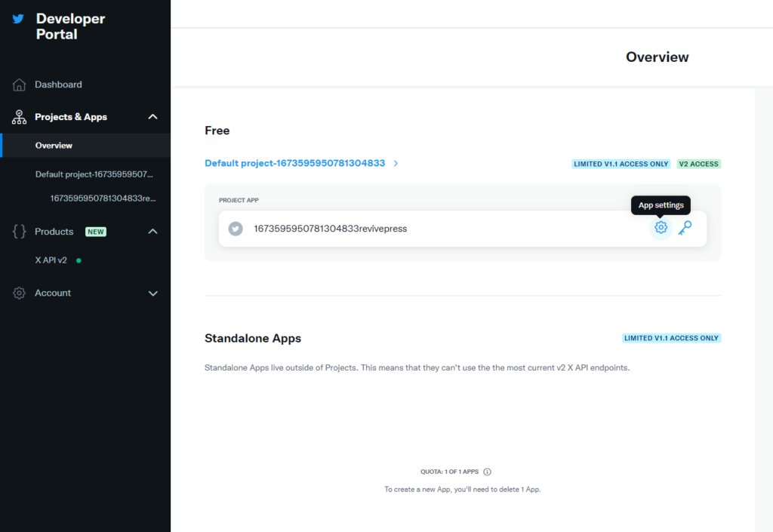Open Keys and tokens via the key icon
Viewport: 773px width, 532px height.
point(685,227)
